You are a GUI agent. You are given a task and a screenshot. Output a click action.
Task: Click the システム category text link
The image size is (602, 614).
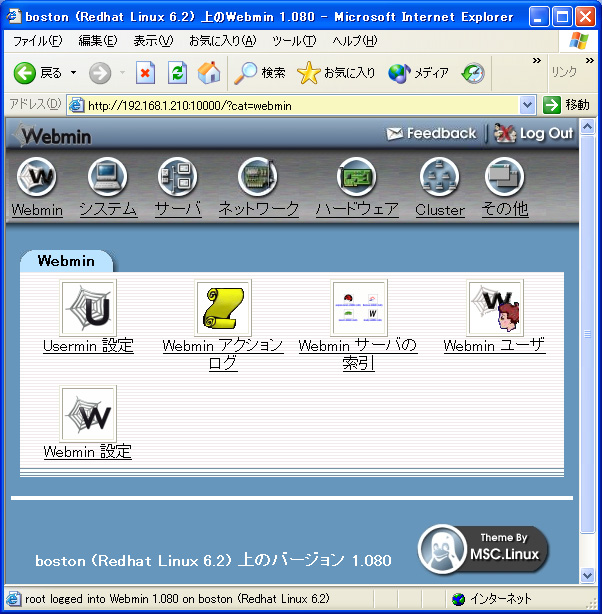(x=108, y=209)
